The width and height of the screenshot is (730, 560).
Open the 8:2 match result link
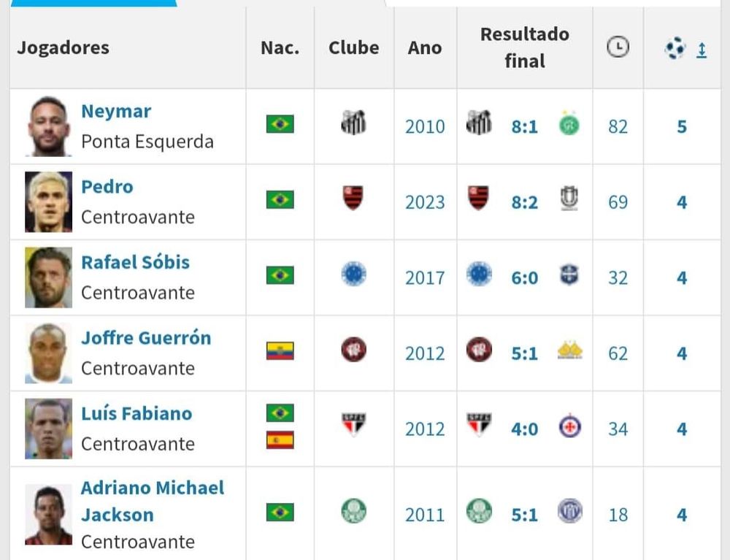click(525, 202)
